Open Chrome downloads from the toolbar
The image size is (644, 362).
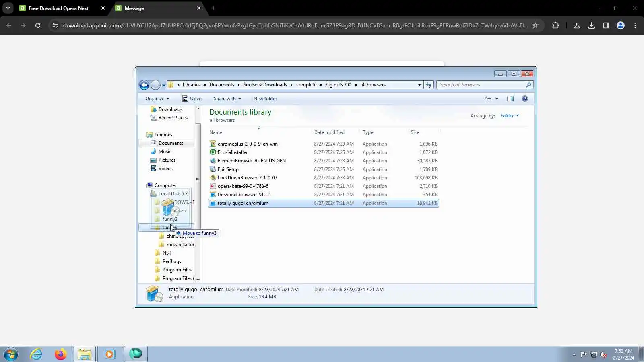[x=591, y=25]
